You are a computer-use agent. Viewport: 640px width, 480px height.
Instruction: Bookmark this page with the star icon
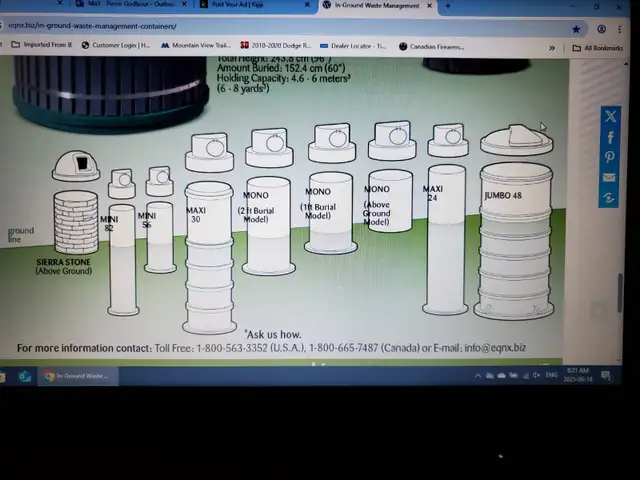coord(577,28)
